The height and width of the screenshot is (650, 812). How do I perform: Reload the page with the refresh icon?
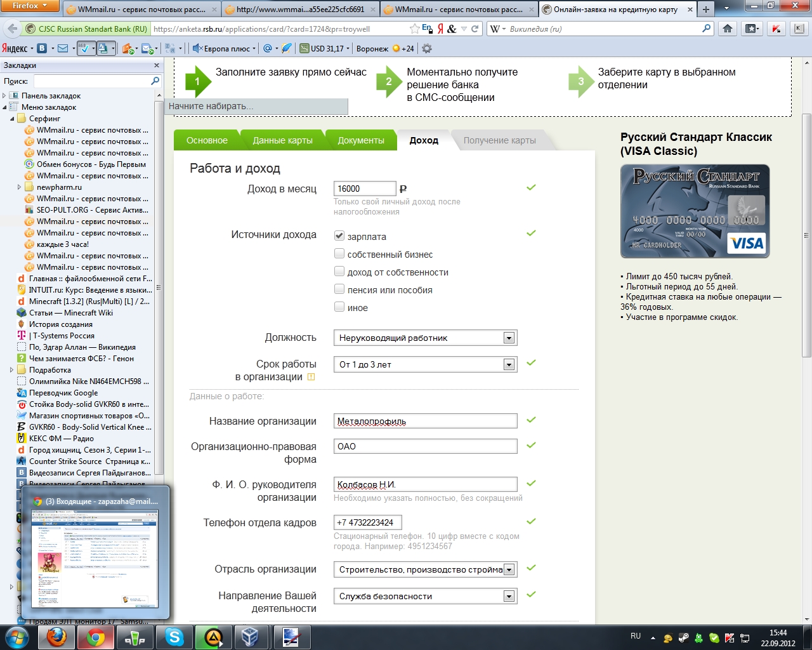(475, 29)
